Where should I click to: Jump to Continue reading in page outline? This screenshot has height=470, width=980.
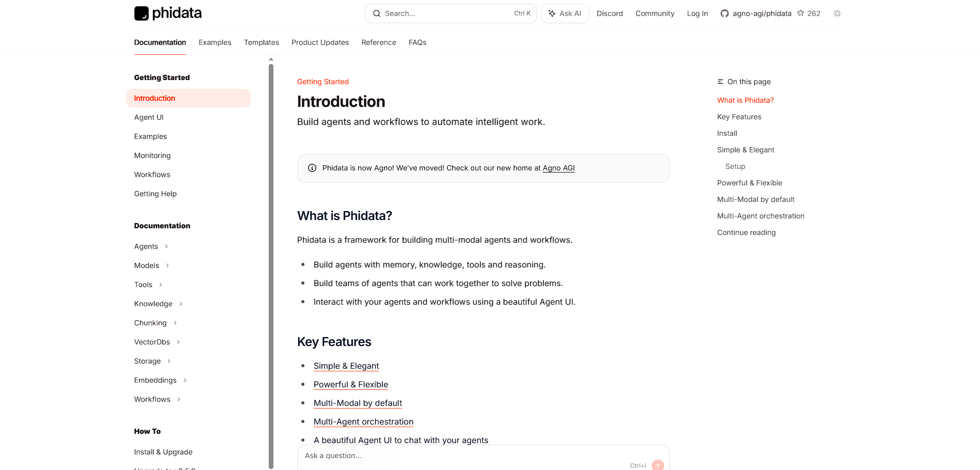746,232
